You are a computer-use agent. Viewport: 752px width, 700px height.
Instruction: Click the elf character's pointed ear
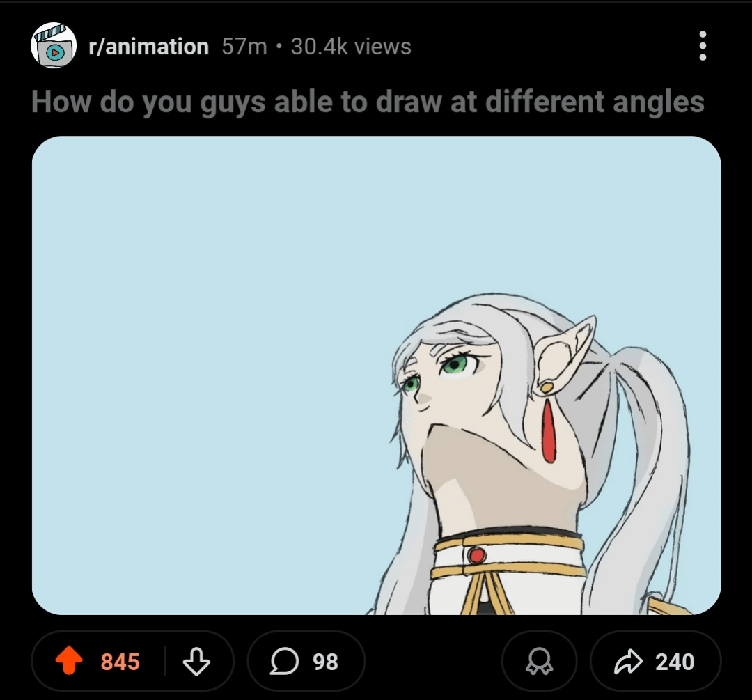click(x=565, y=354)
